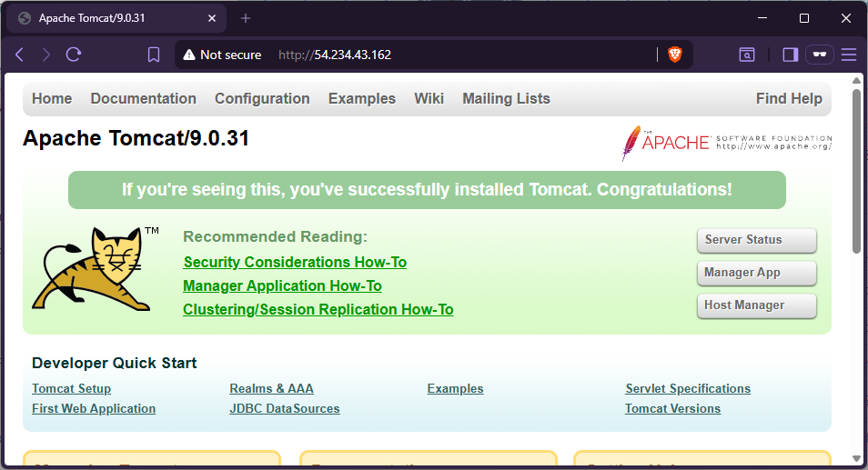868x470 pixels.
Task: Open Security Considerations How-To link
Action: tap(295, 262)
